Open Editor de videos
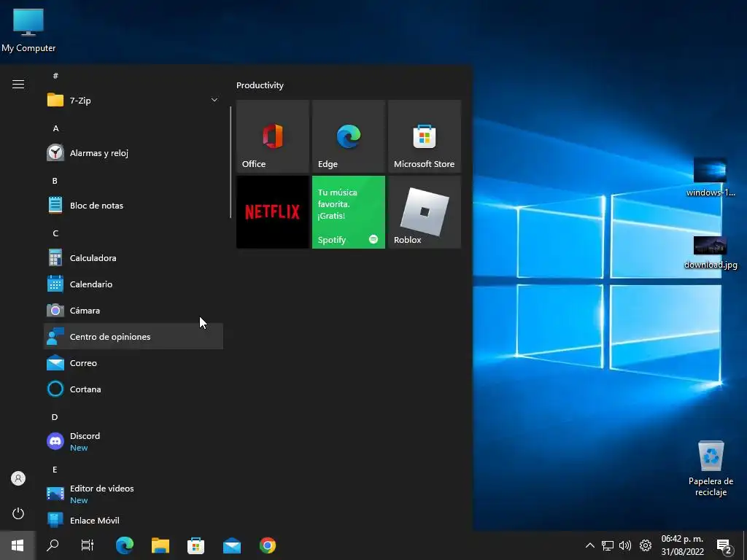This screenshot has width=747, height=560. pyautogui.click(x=133, y=494)
